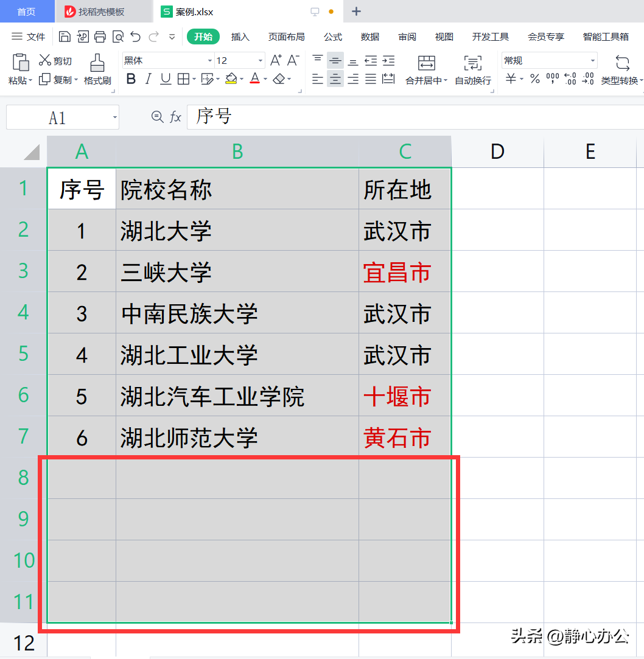The height and width of the screenshot is (659, 644).
Task: Decrease decimal places icon
Action: tap(588, 78)
